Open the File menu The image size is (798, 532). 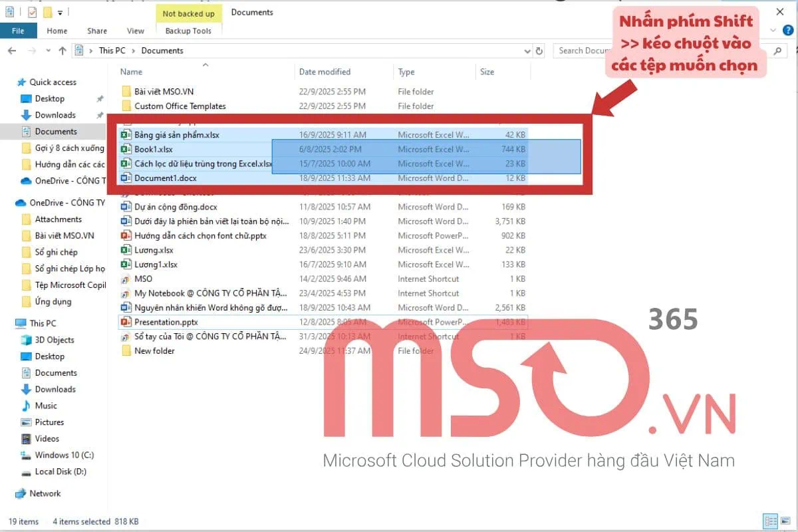19,31
